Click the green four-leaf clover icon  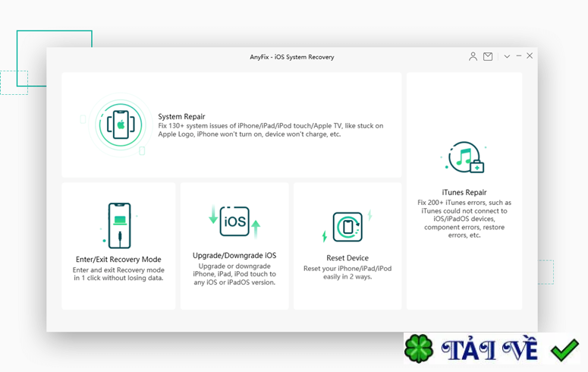click(x=419, y=348)
